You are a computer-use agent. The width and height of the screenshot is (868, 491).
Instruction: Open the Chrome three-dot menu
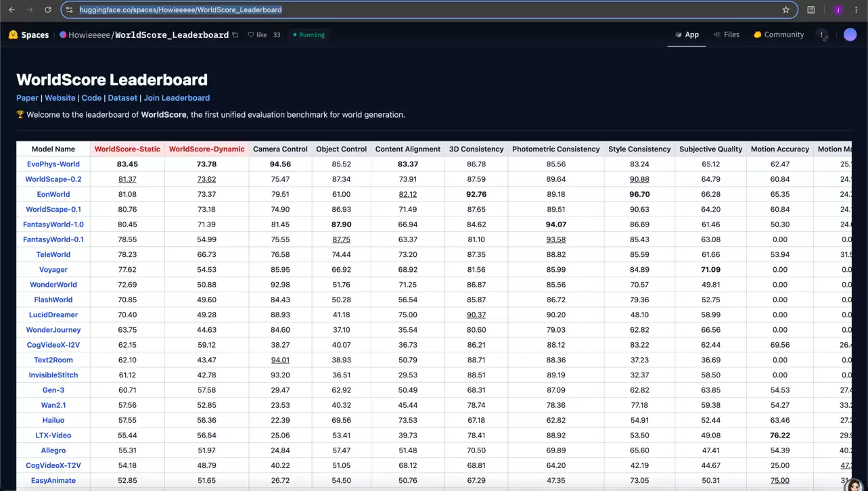point(856,10)
